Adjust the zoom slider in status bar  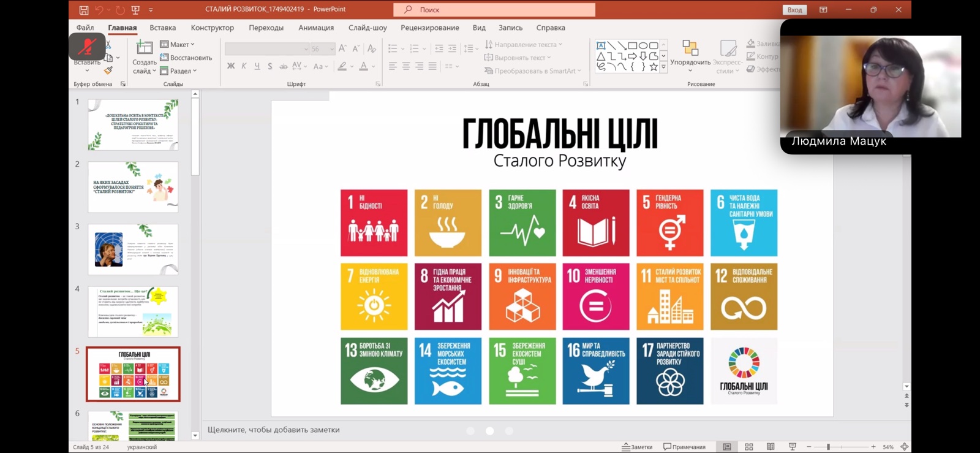828,447
